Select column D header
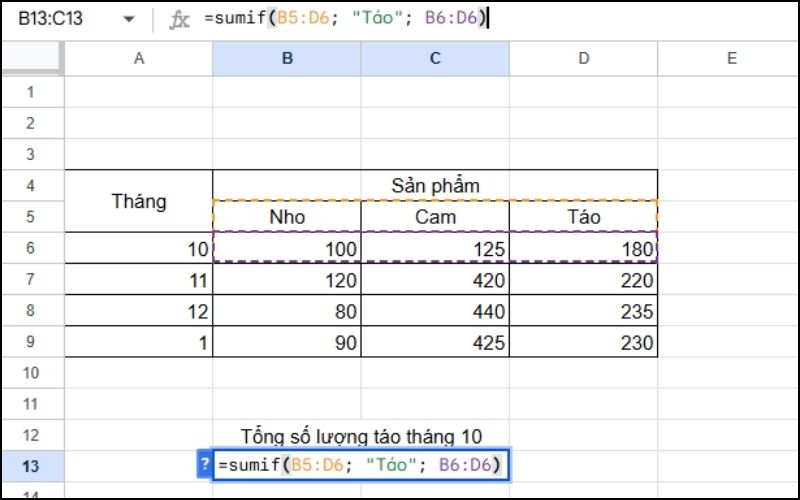Screen dimensions: 800x500 point(583,58)
